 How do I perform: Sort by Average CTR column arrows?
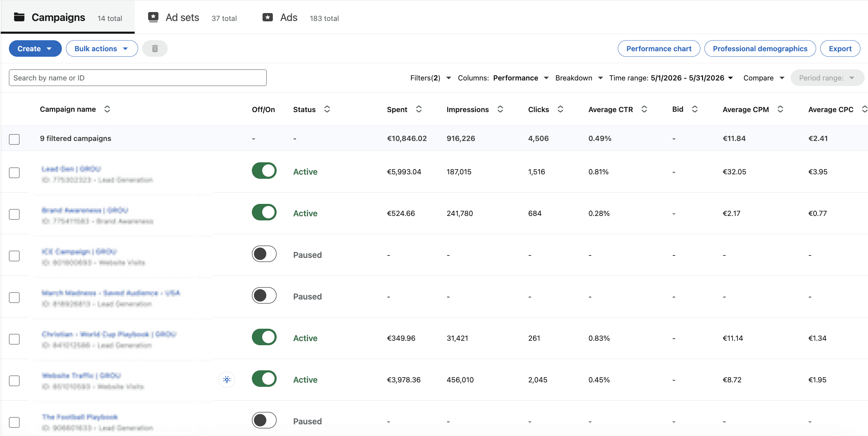(644, 109)
